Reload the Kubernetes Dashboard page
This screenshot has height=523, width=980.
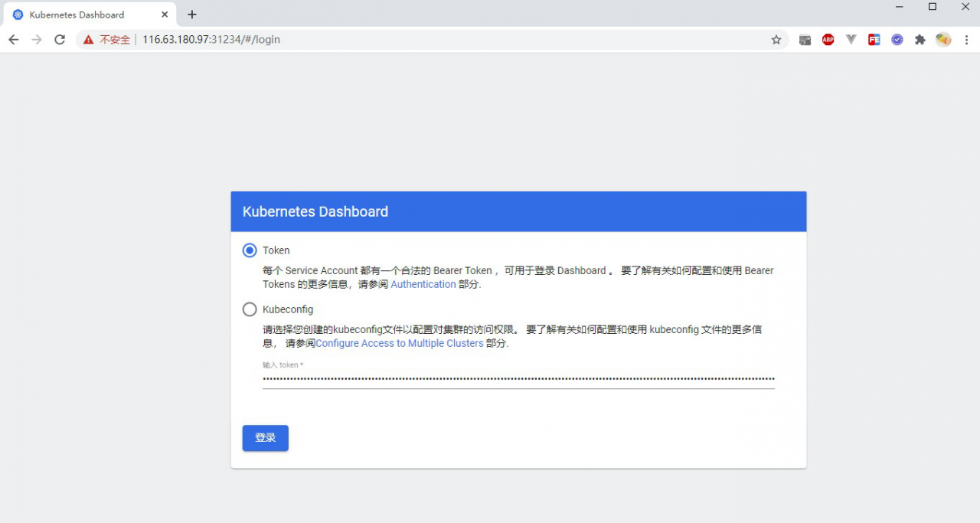click(x=60, y=39)
